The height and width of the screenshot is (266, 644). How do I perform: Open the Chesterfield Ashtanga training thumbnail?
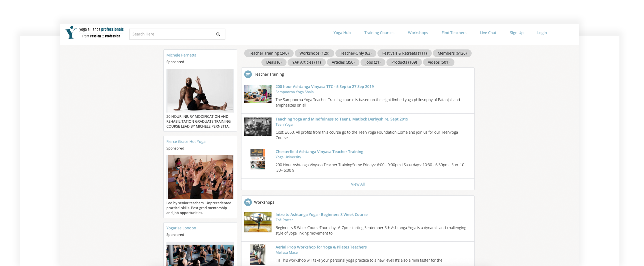pos(257,159)
